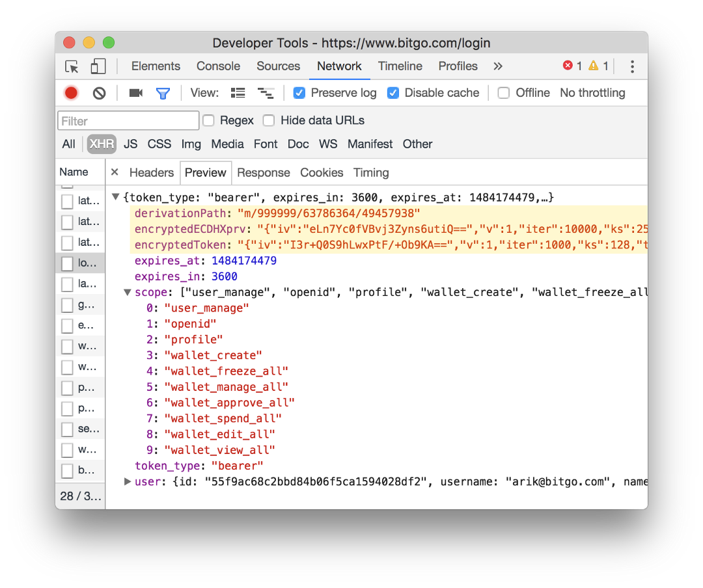Enable Hide data URLs checkbox

[269, 120]
